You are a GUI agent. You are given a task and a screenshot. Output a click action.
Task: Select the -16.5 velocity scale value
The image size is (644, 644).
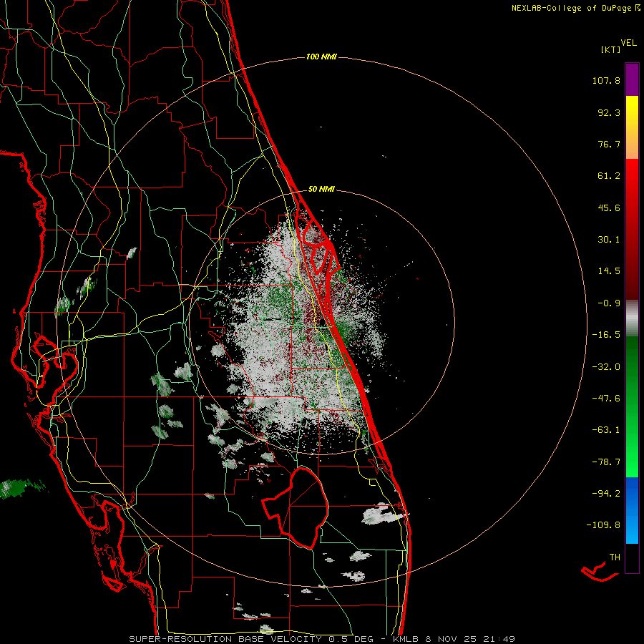(606, 335)
